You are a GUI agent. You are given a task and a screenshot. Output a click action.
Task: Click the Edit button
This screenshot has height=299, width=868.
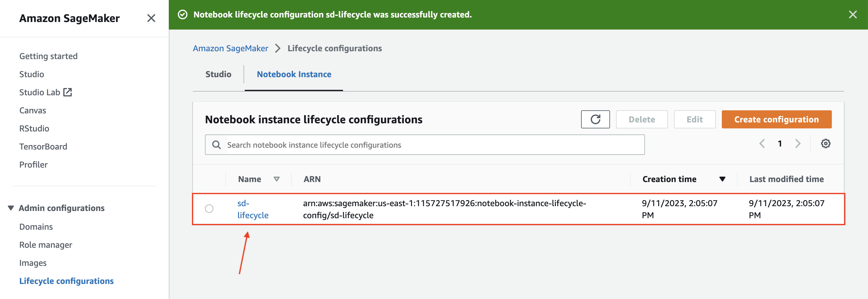(x=694, y=119)
